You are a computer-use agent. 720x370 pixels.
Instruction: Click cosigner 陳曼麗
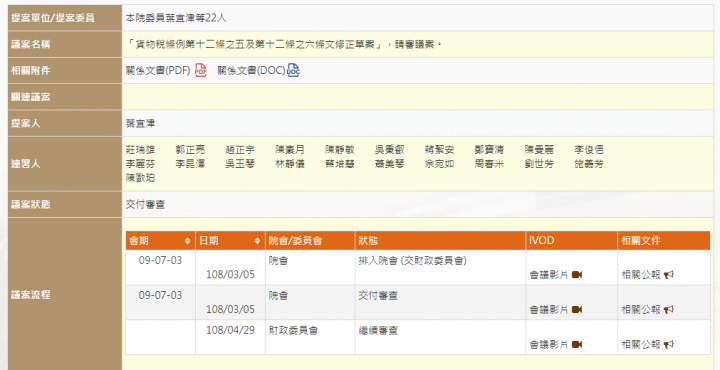click(540, 150)
